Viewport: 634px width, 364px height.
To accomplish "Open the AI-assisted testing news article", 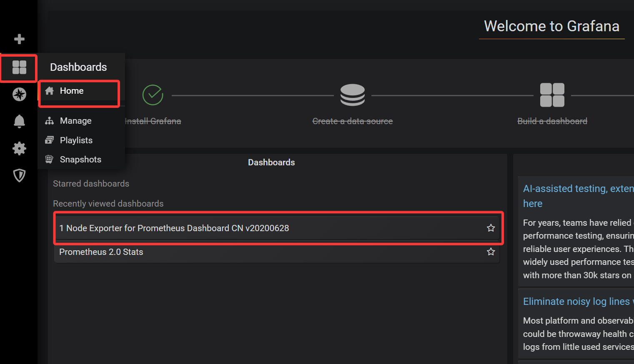I will (x=579, y=196).
